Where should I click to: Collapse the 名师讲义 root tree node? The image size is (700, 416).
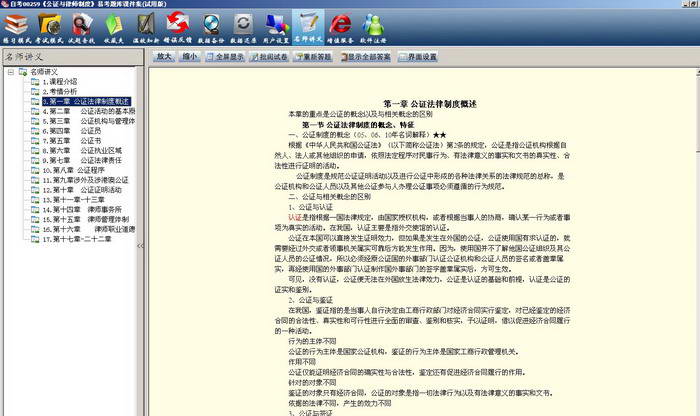(11, 72)
